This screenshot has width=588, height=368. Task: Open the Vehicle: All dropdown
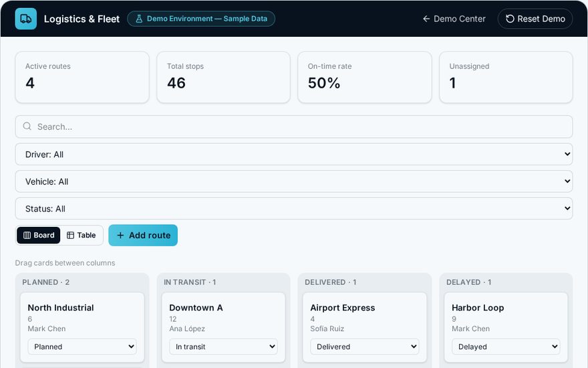pyautogui.click(x=293, y=181)
